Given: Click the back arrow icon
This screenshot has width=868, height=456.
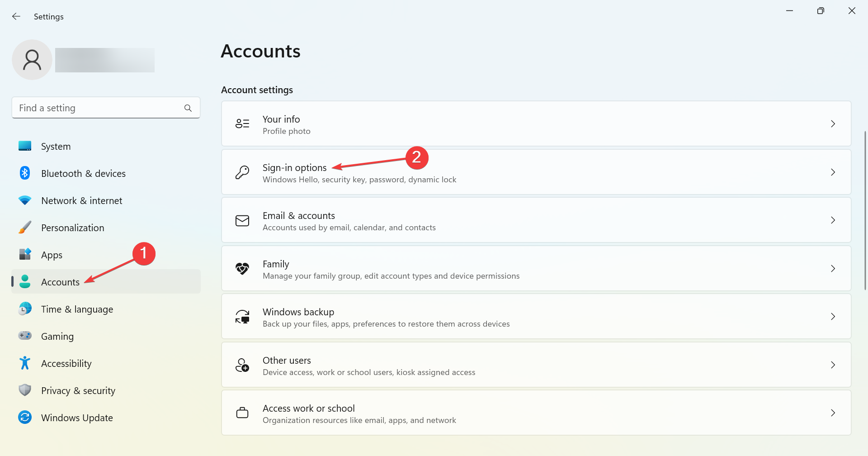Looking at the screenshot, I should click(x=16, y=16).
